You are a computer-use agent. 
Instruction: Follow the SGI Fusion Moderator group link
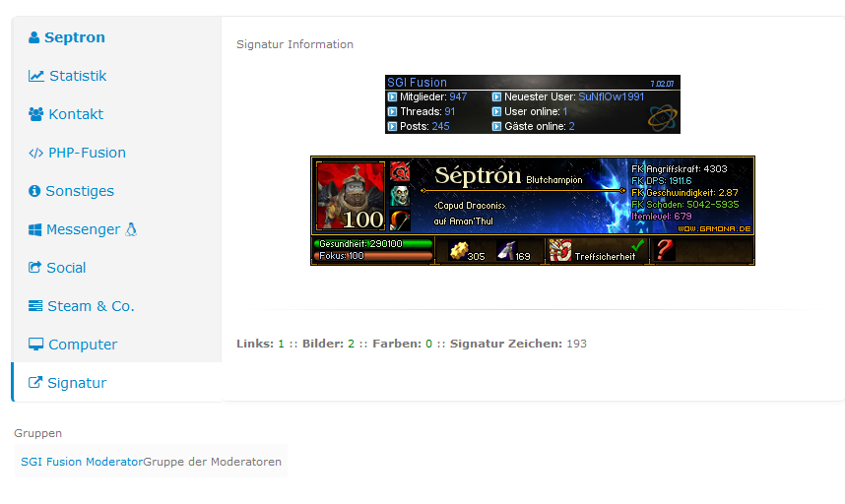click(x=82, y=462)
